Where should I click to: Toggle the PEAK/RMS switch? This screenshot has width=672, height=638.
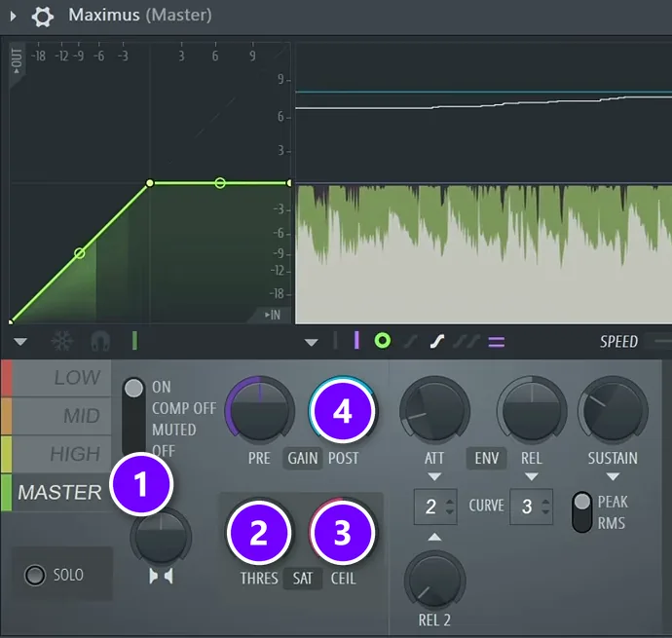(582, 512)
